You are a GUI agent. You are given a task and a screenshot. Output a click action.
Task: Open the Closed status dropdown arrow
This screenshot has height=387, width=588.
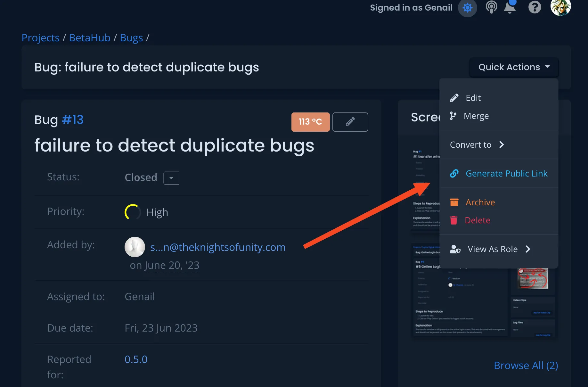(171, 178)
